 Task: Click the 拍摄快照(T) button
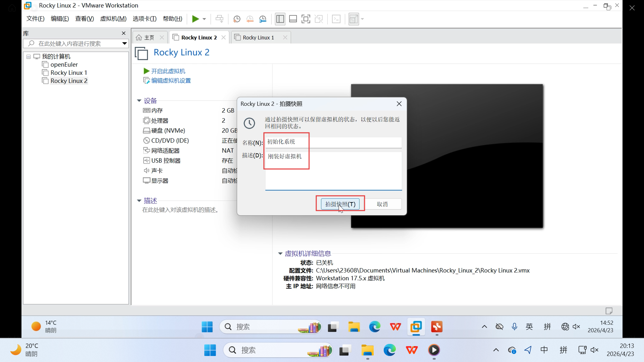pyautogui.click(x=340, y=204)
